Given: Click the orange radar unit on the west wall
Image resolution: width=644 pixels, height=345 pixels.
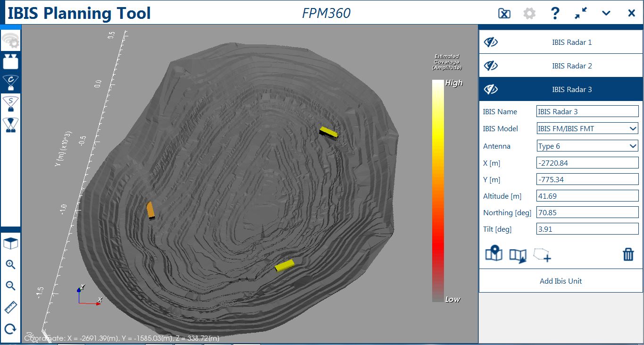Looking at the screenshot, I should pos(151,210).
